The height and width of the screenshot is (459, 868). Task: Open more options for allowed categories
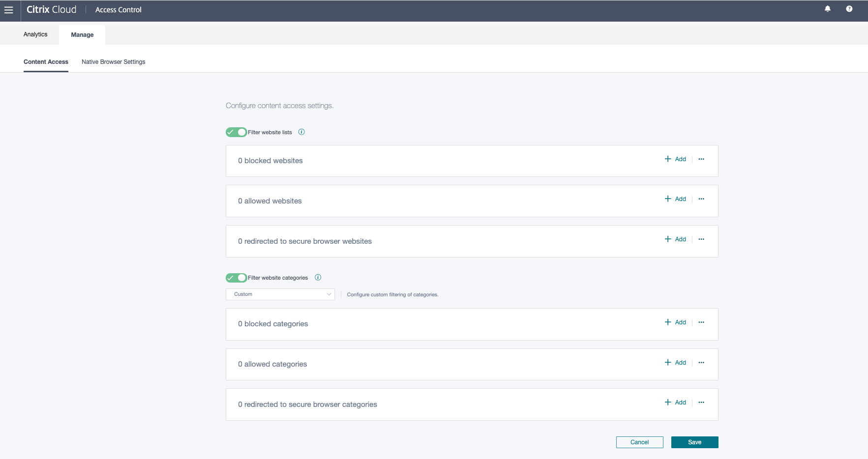[701, 363]
